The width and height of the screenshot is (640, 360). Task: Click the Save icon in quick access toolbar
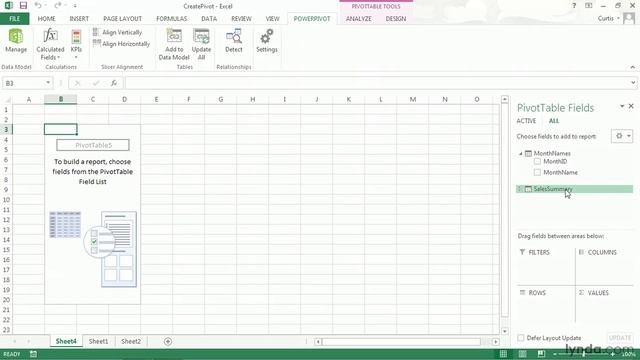click(23, 6)
